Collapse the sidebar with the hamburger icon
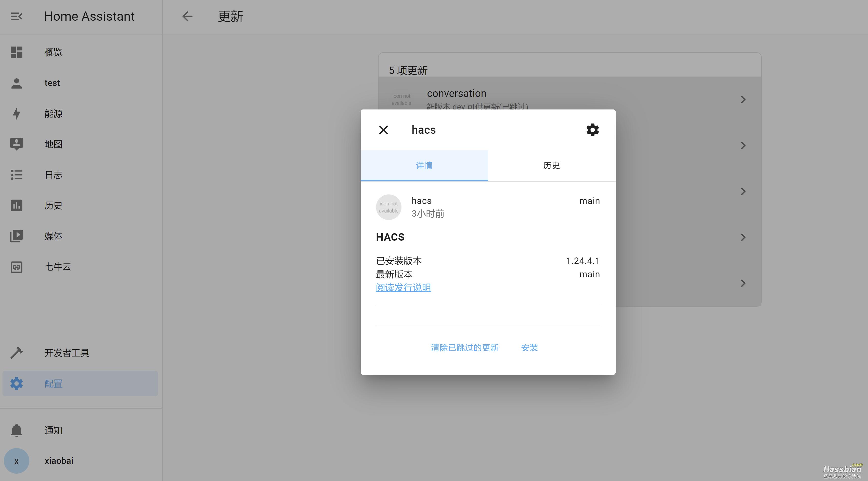Screen dimensions: 868x481 coord(16,16)
